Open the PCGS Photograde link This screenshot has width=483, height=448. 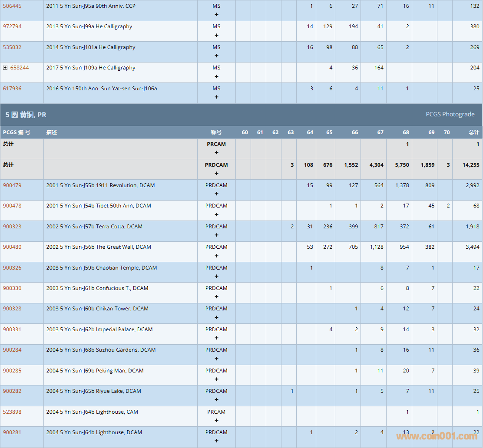[450, 114]
